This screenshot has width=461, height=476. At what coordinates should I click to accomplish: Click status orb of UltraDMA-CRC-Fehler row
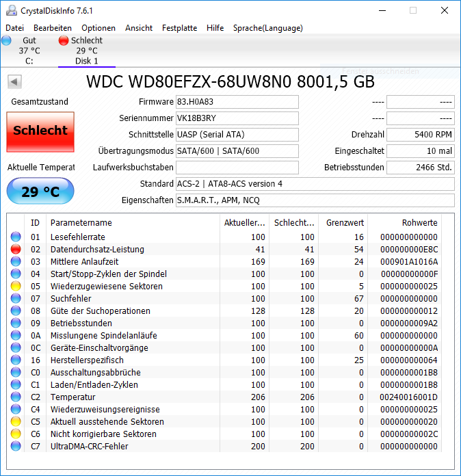(16, 446)
